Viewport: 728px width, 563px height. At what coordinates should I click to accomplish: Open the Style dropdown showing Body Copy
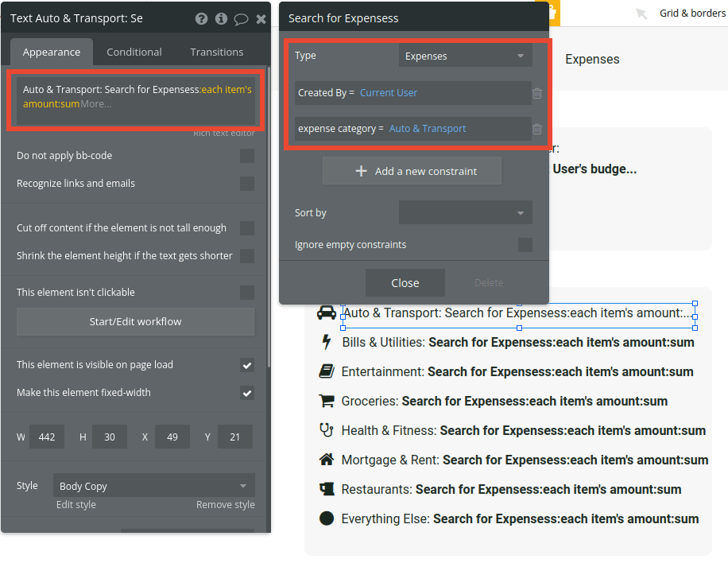pos(153,484)
